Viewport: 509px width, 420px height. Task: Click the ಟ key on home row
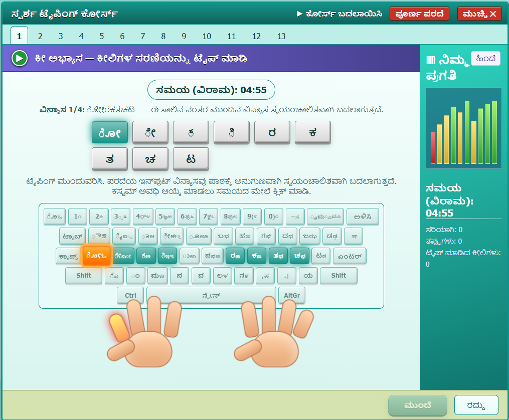point(321,256)
